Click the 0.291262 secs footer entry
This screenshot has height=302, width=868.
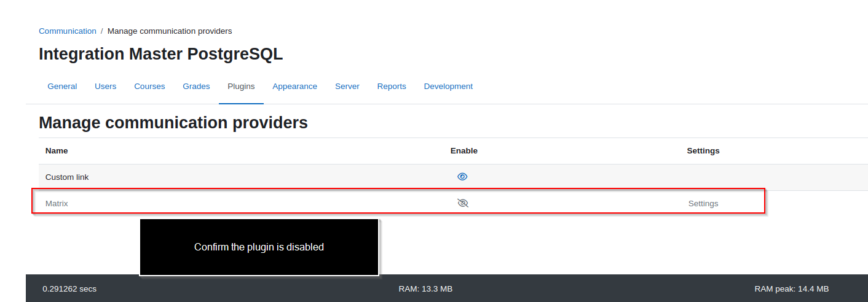coord(69,288)
